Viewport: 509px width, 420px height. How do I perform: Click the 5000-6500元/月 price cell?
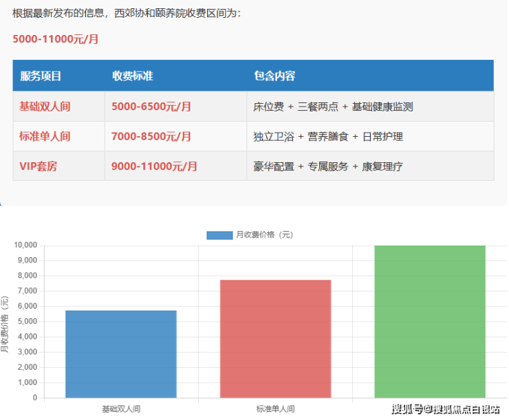[x=151, y=107]
